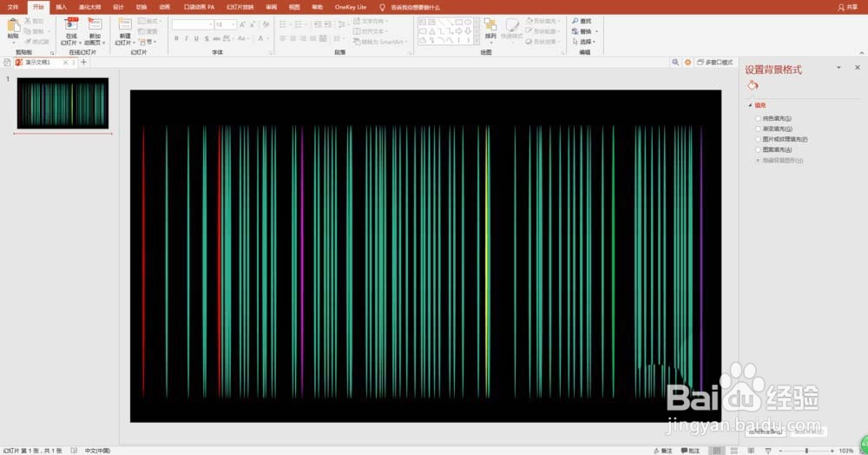Click the Decrease Font Size icon
Viewport: 868px width, 455px height.
coord(253,25)
